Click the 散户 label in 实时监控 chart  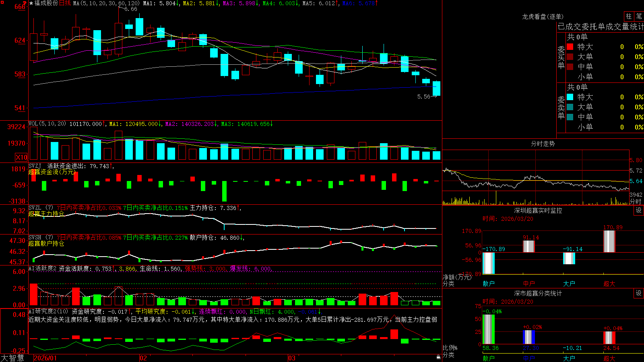pos(489,284)
